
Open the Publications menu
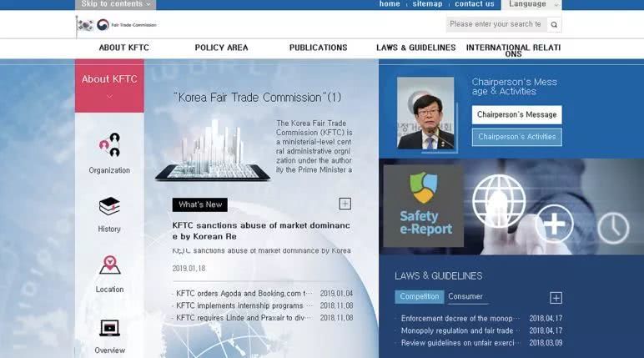318,48
